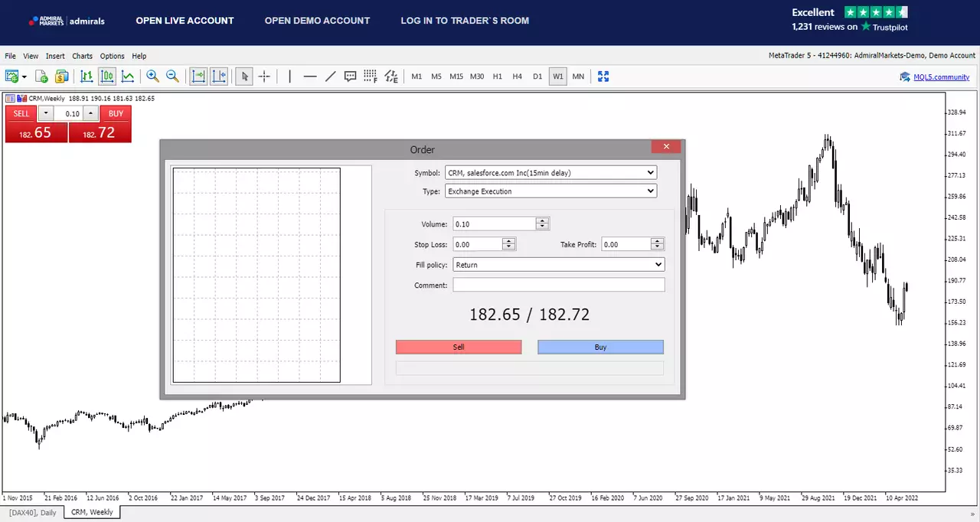The image size is (980, 522).
Task: Adjust the Take Profit spinner arrows
Action: [x=658, y=245]
